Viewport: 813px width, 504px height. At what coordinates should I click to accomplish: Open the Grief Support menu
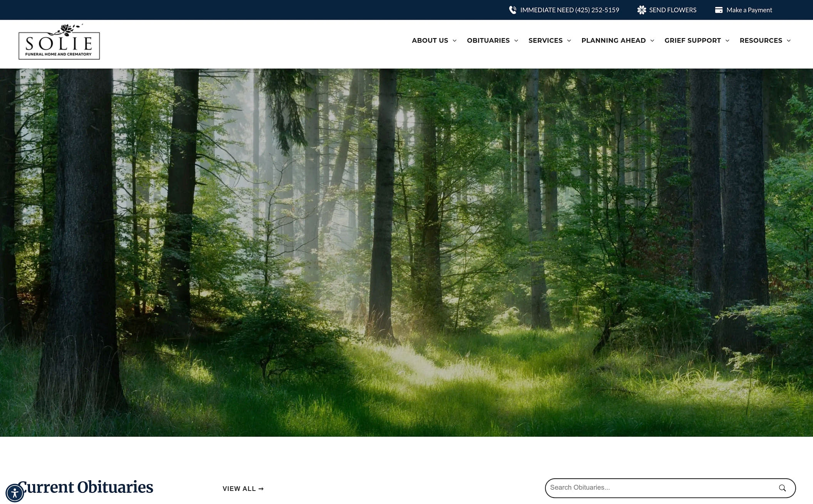pos(692,40)
